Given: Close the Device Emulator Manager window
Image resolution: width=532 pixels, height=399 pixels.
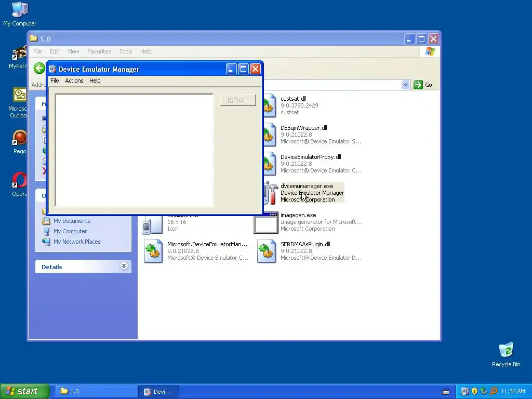Looking at the screenshot, I should coord(255,69).
